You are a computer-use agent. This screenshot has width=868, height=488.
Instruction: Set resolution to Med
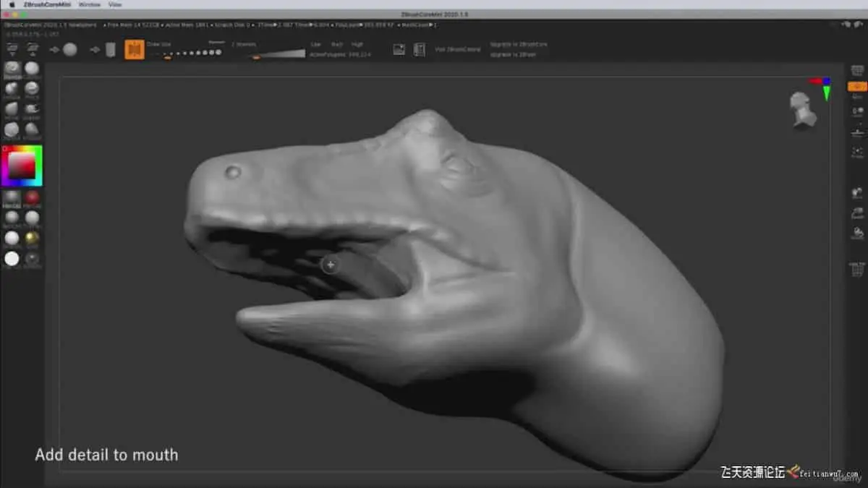tap(336, 45)
